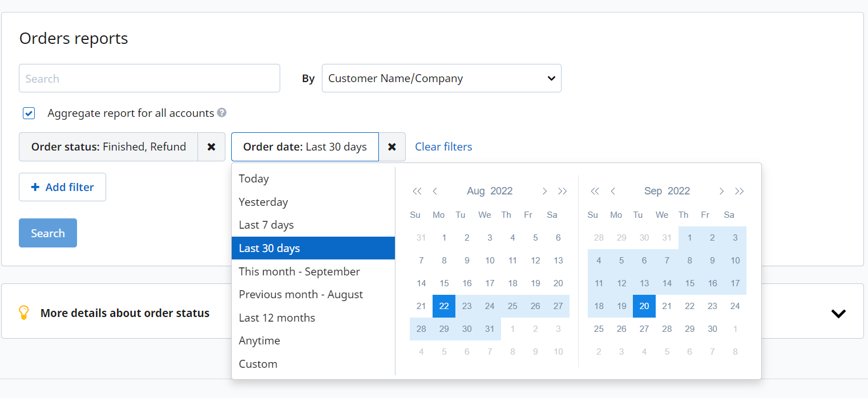Viewport: 868px width, 398px height.
Task: Expand More details about order status
Action: (838, 312)
